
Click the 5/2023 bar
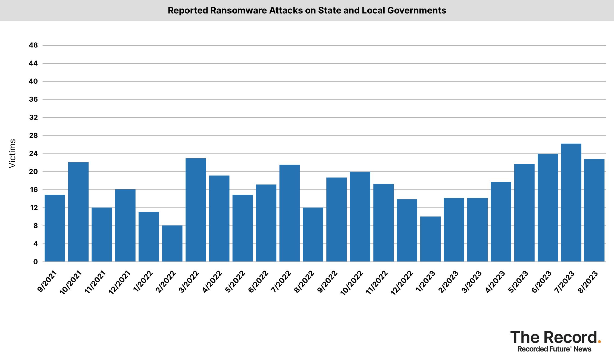tap(524, 213)
